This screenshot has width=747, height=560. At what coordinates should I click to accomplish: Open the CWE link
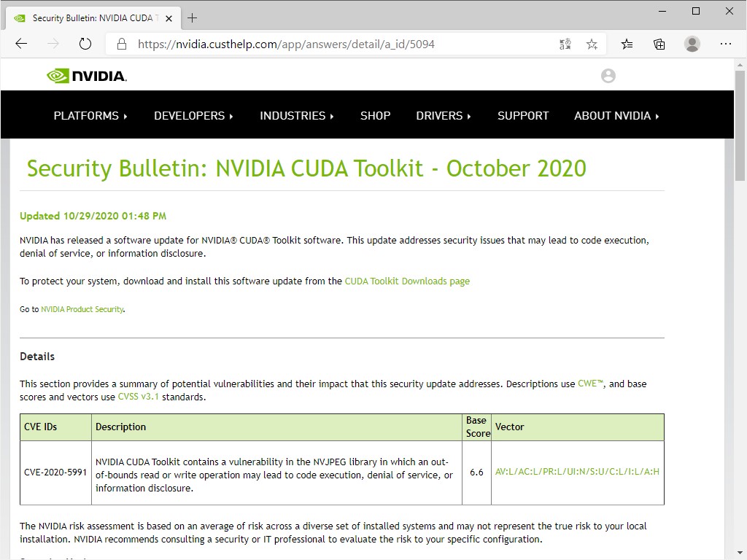pyautogui.click(x=590, y=384)
